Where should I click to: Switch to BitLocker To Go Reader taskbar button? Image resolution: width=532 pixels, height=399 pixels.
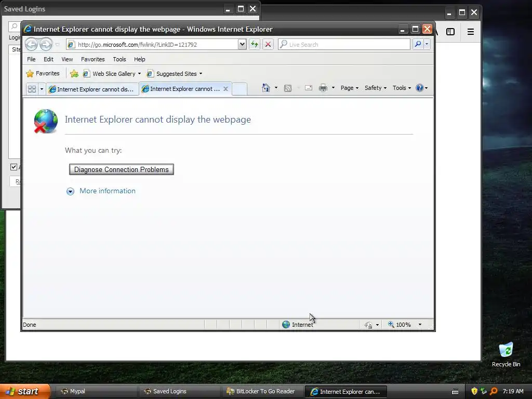coord(262,391)
